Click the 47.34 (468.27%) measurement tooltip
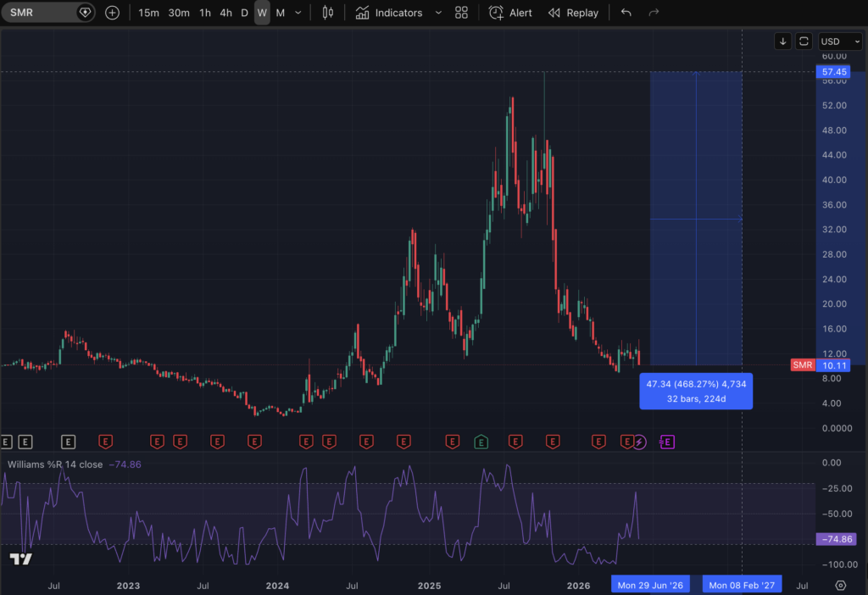Image resolution: width=868 pixels, height=595 pixels. pos(696,392)
